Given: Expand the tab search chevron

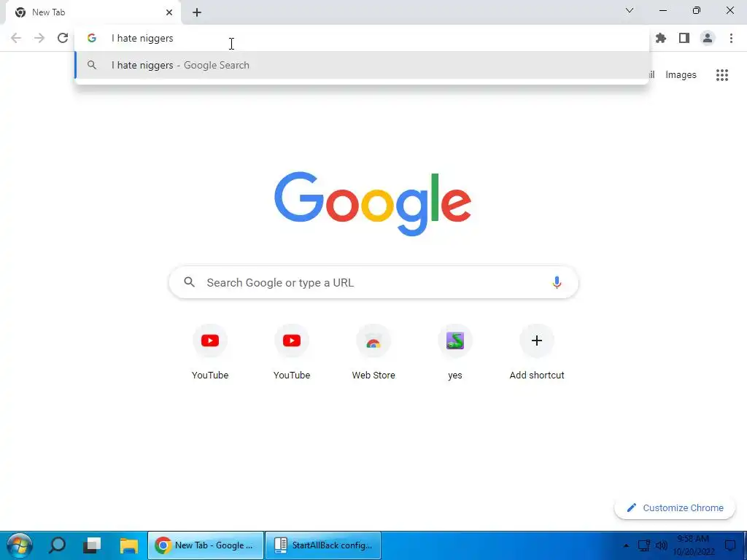Looking at the screenshot, I should pos(630,10).
